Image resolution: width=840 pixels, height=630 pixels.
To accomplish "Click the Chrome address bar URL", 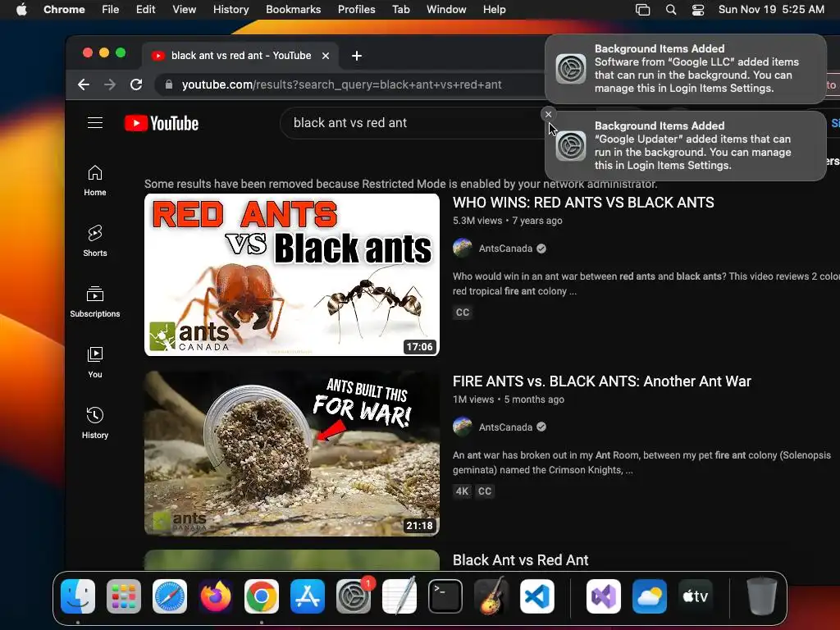I will coord(342,84).
